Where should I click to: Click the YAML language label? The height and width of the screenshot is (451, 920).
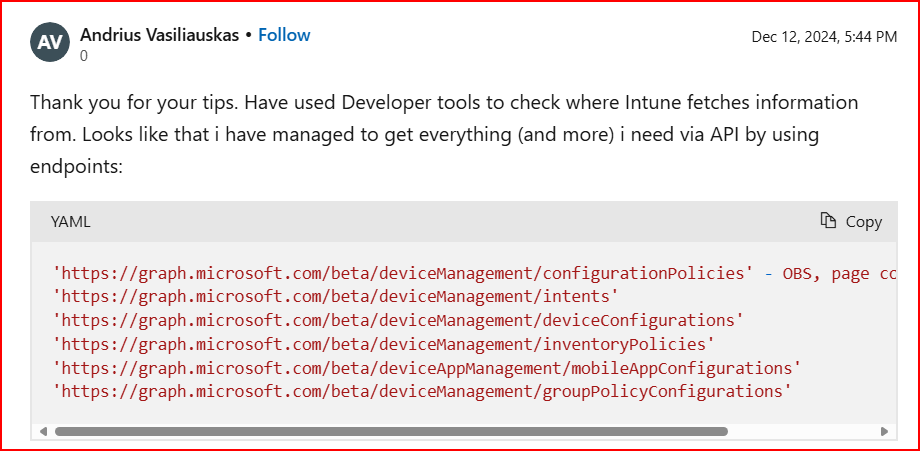71,222
